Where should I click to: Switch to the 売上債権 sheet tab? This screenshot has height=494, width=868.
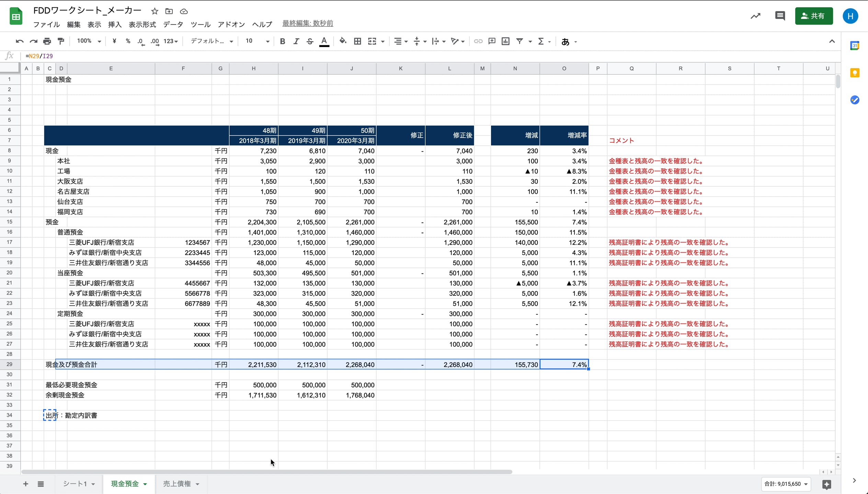177,484
